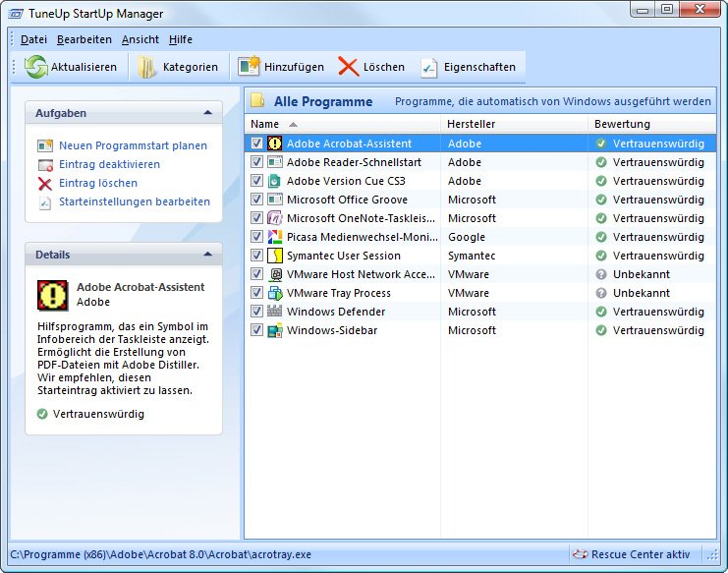Click the Google manufacturer cell

466,237
